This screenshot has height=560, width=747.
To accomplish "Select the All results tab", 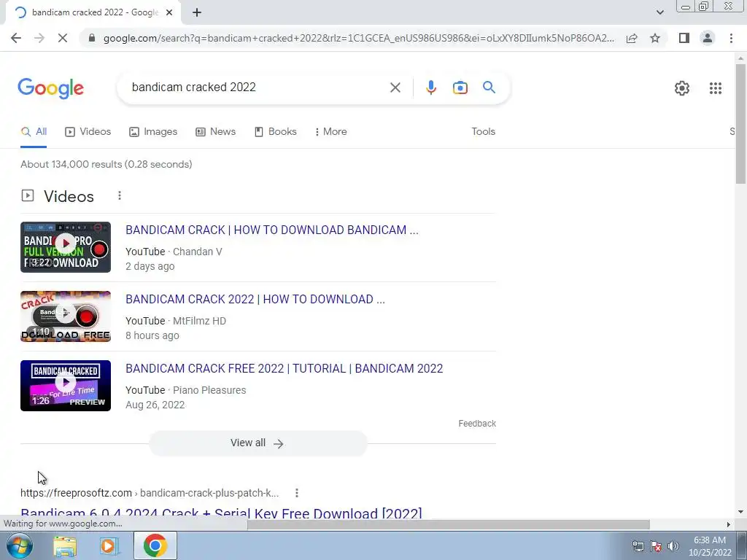I will (34, 132).
